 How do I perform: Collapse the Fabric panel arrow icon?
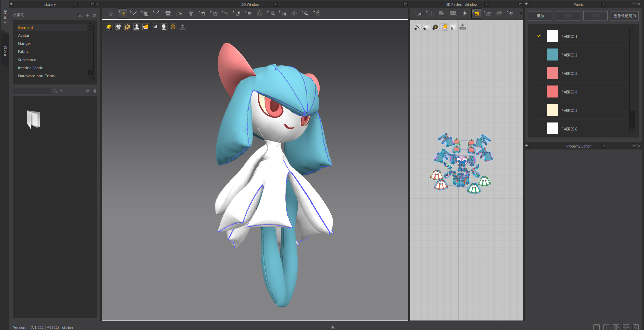(527, 4)
